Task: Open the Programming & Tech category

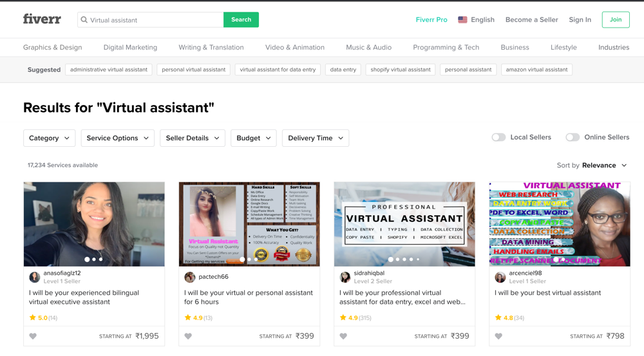Action: pyautogui.click(x=446, y=47)
